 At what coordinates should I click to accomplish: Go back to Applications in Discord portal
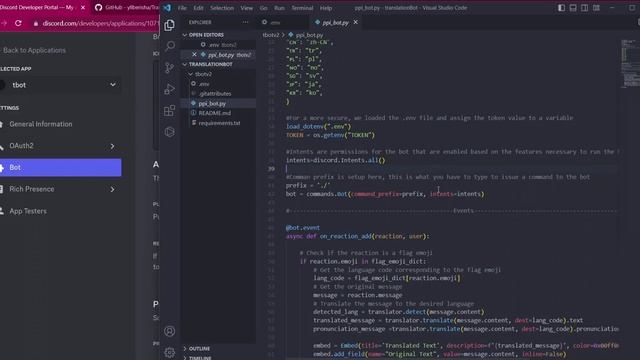[34, 50]
